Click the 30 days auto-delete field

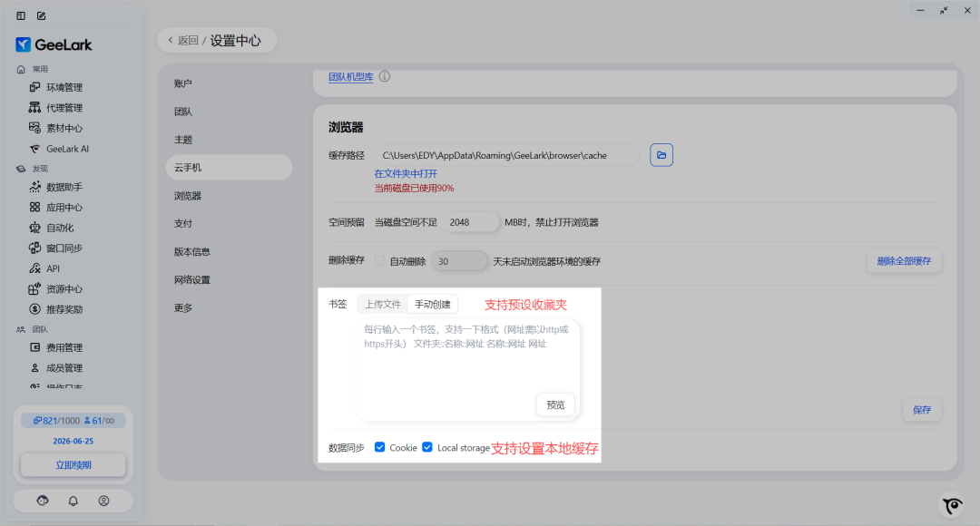[x=459, y=261]
